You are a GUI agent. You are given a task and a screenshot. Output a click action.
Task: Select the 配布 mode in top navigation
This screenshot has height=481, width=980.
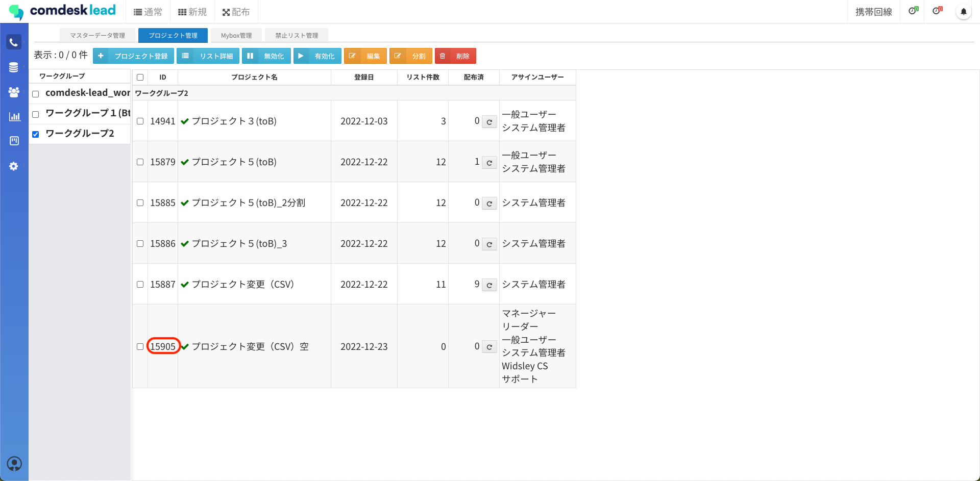click(236, 12)
